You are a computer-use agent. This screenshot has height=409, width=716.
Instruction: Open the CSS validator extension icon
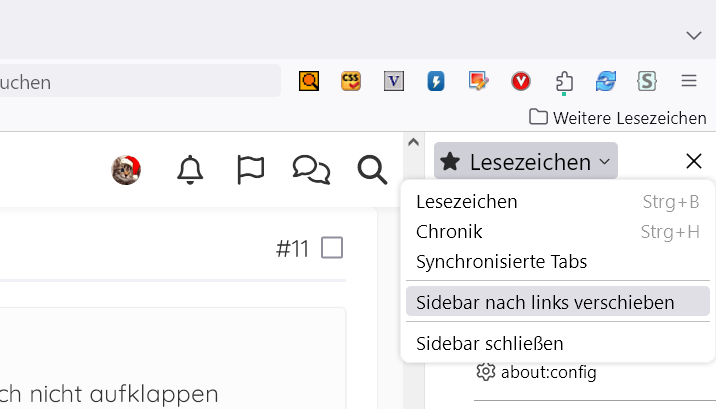(x=351, y=81)
